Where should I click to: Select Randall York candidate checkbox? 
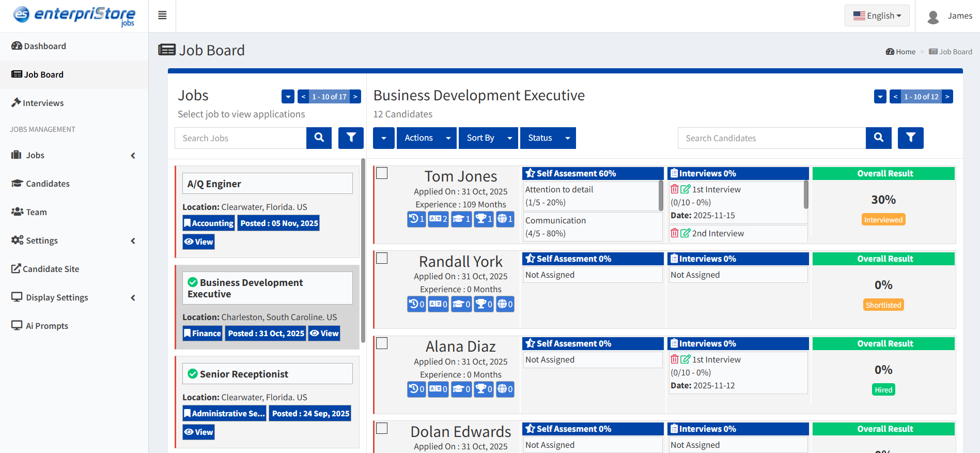382,258
